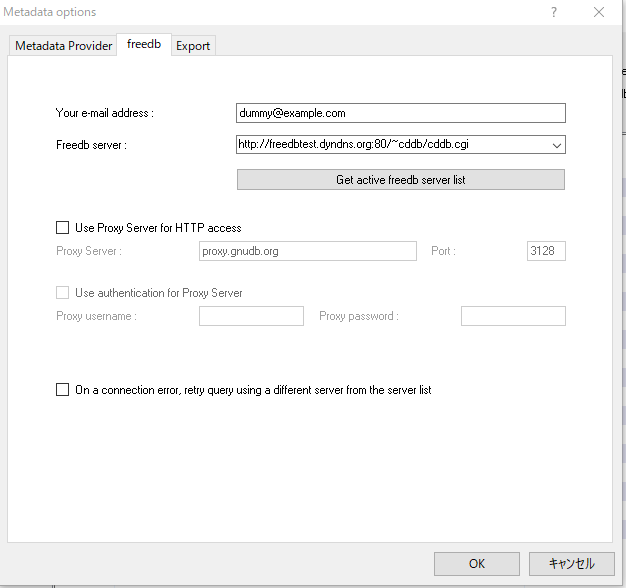Expand the Freedb server dropdown arrow
This screenshot has height=588, width=626.
pos(557,145)
